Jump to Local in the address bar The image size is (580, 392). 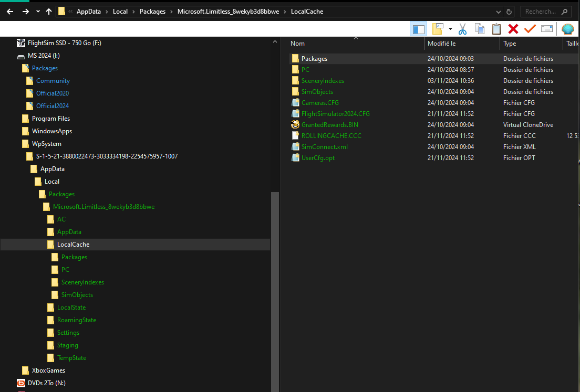[x=120, y=12]
